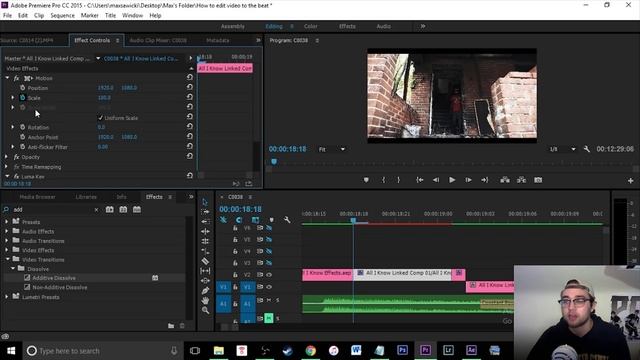
Task: Switch to the Color workspace
Action: point(311,26)
